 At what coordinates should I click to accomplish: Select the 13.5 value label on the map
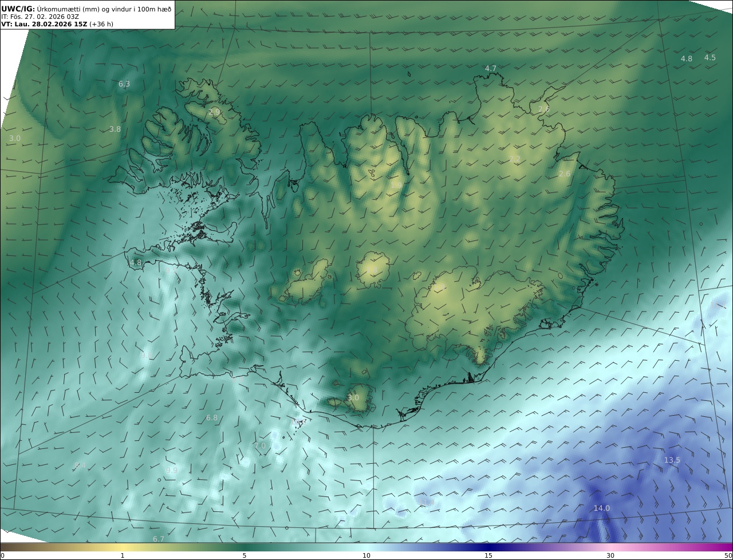(672, 460)
